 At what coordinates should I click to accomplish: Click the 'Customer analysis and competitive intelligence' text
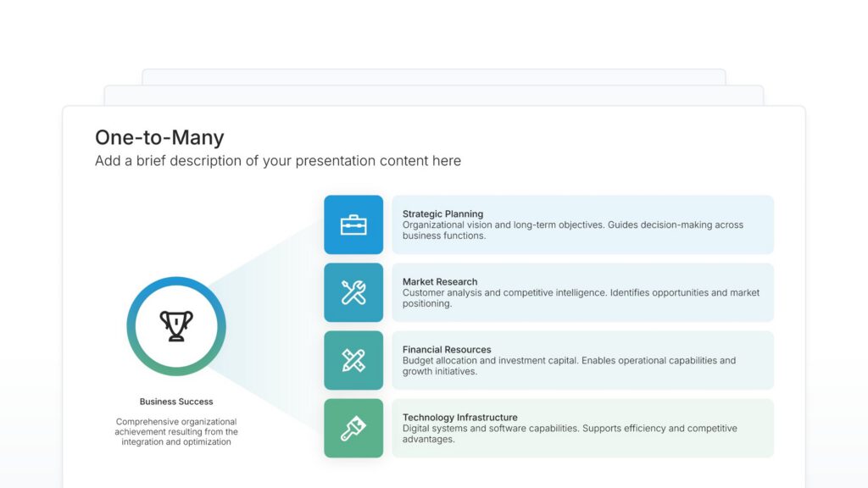coord(581,298)
